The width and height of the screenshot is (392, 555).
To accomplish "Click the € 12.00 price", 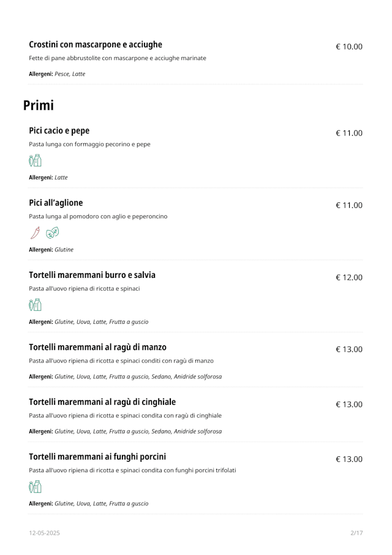I will [349, 277].
